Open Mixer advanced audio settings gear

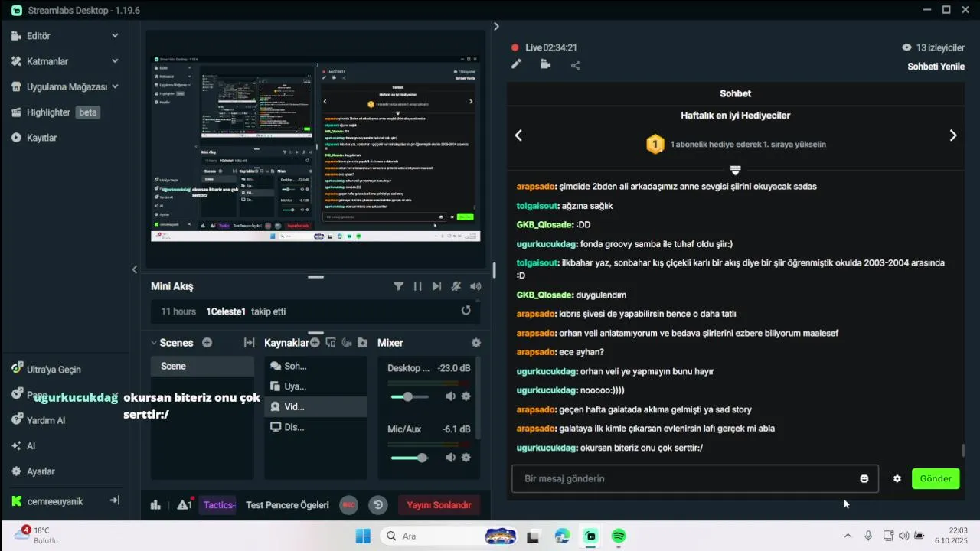pyautogui.click(x=476, y=343)
